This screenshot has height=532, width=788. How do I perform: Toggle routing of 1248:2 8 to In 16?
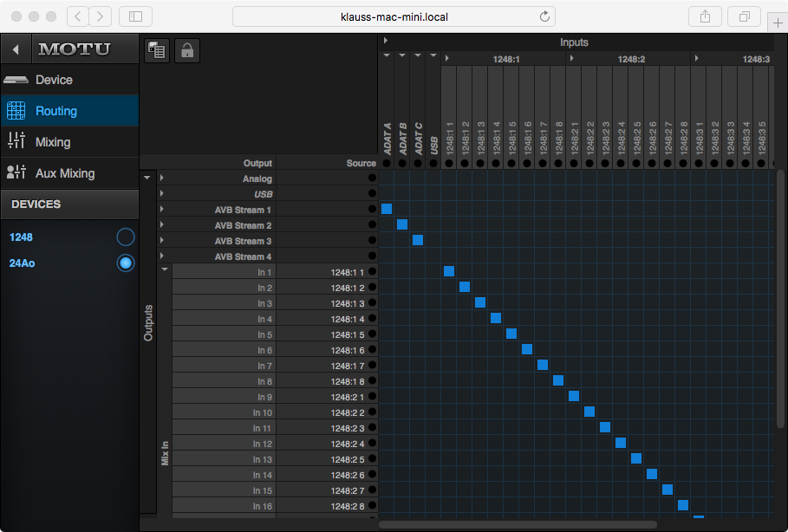tap(682, 505)
